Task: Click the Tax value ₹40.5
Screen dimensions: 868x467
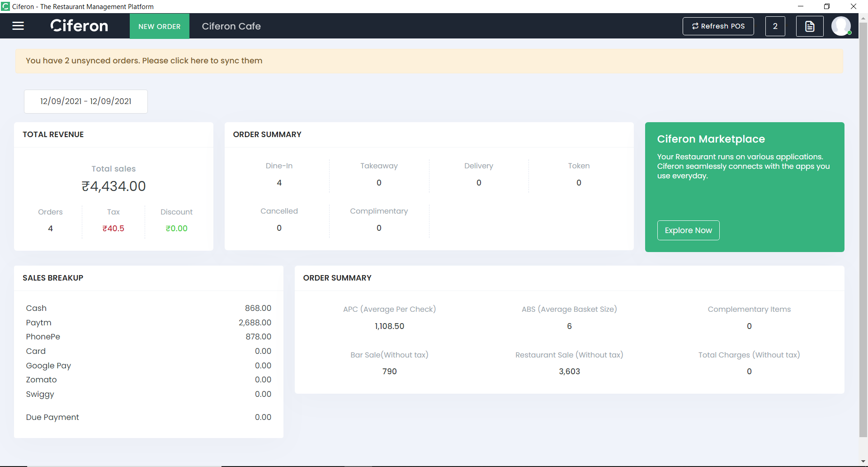Action: tap(113, 229)
